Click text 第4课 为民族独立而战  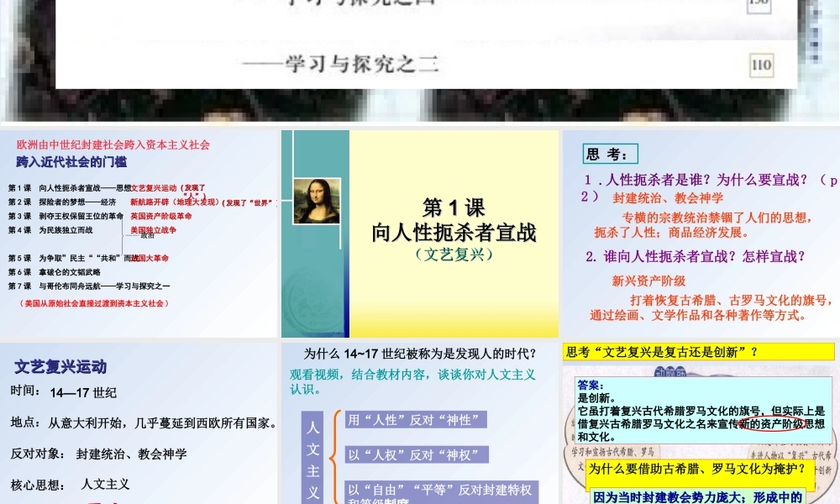(50, 230)
